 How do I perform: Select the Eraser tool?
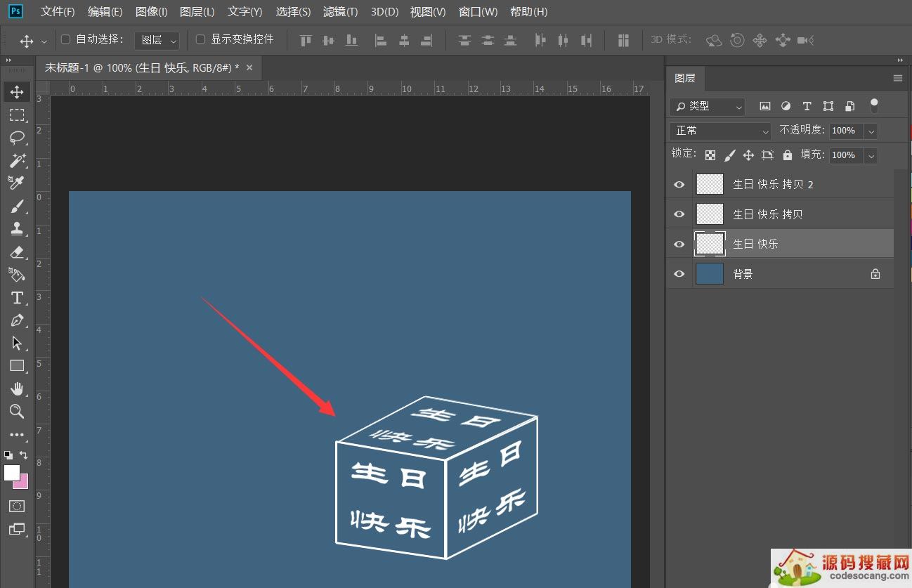pos(17,252)
